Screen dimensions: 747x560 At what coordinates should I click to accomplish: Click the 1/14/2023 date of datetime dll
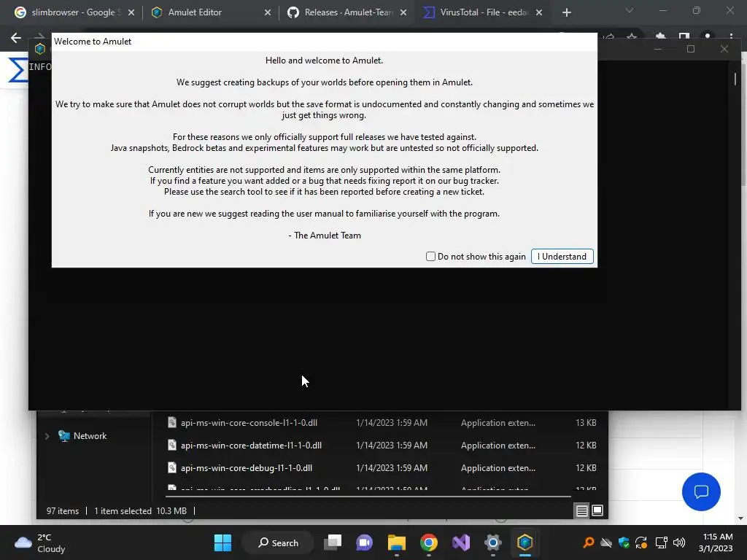click(x=392, y=446)
